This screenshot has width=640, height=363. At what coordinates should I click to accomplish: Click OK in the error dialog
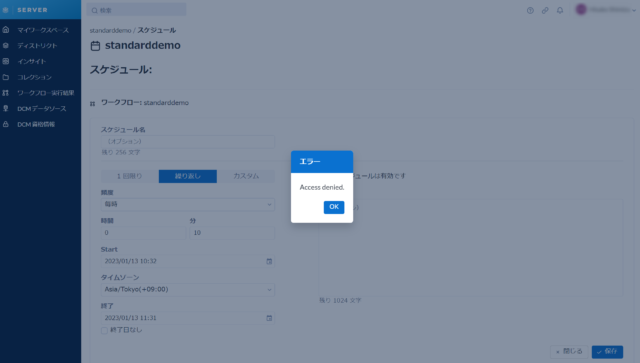tap(334, 207)
